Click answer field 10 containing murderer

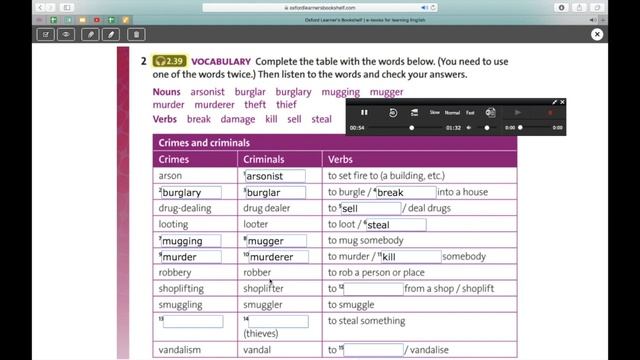[278, 257]
